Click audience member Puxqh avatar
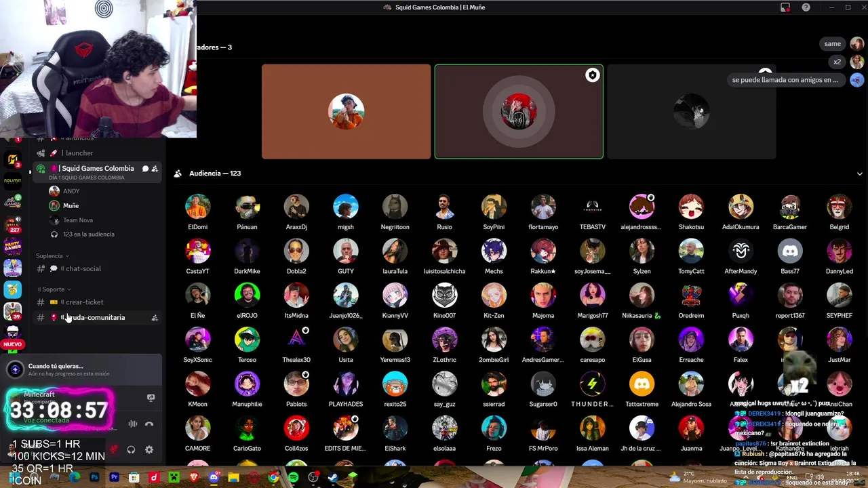This screenshot has width=868, height=488. pyautogui.click(x=741, y=296)
